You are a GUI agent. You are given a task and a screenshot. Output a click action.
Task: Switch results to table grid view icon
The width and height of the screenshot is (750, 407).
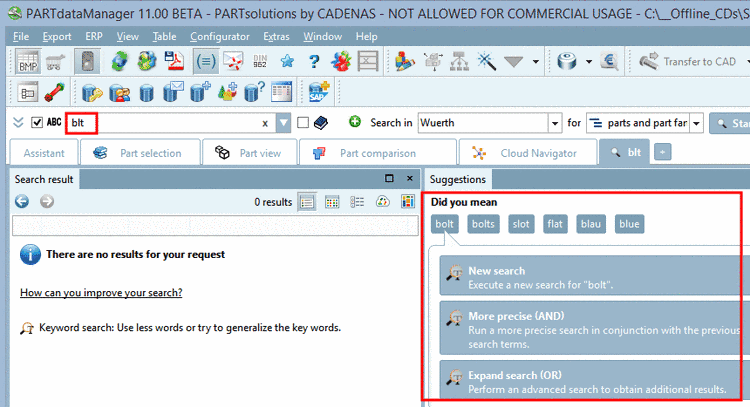332,202
